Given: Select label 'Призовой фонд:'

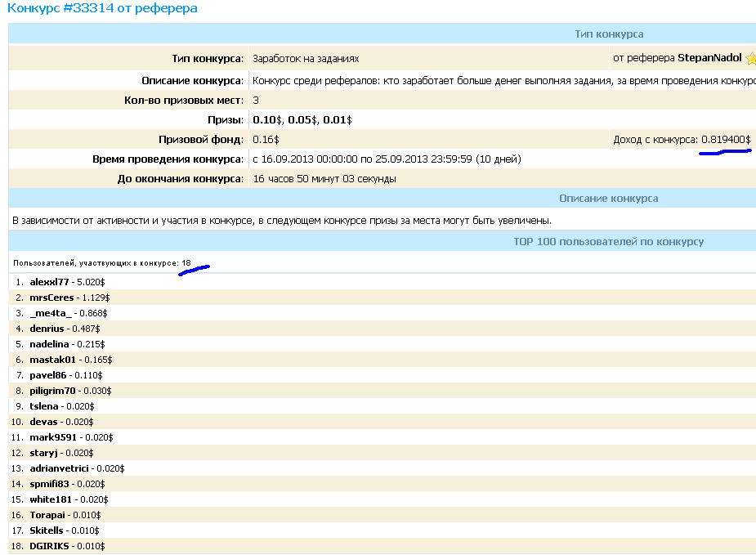Looking at the screenshot, I should click(x=201, y=139).
